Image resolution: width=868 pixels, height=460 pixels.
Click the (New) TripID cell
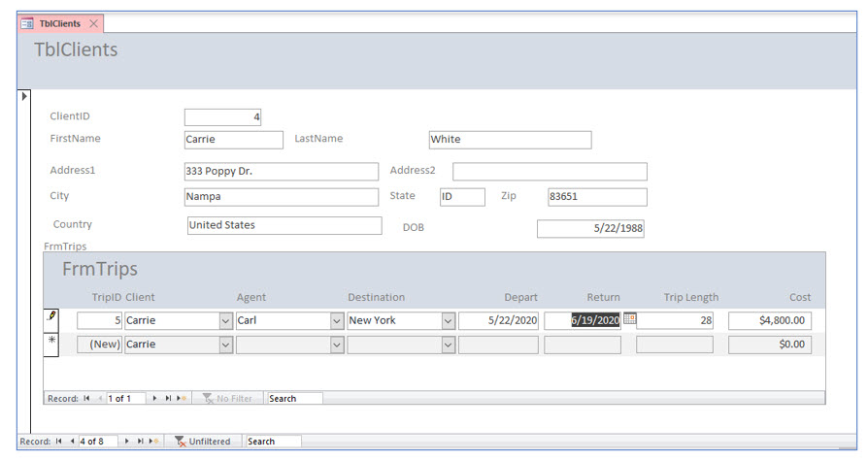[x=99, y=345]
